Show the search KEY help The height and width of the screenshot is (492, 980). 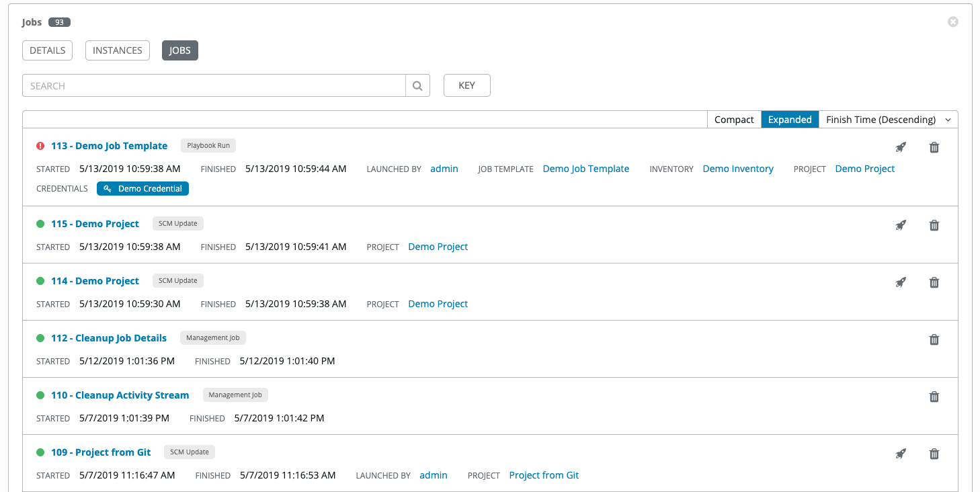tap(466, 85)
